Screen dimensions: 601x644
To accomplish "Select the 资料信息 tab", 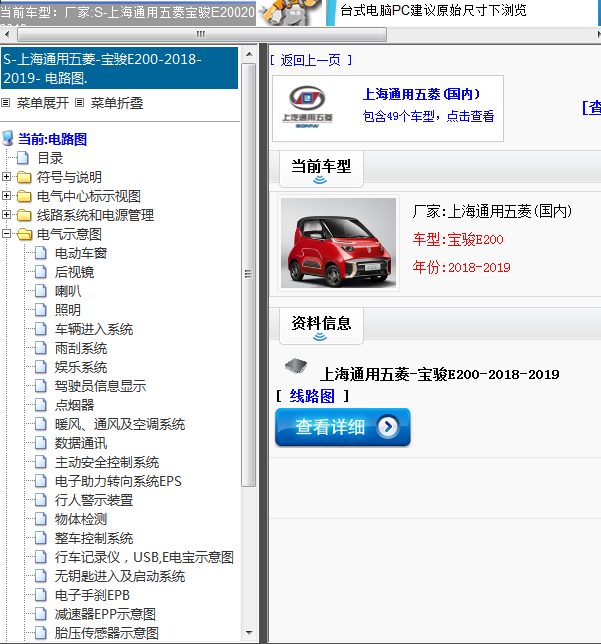I will point(321,325).
